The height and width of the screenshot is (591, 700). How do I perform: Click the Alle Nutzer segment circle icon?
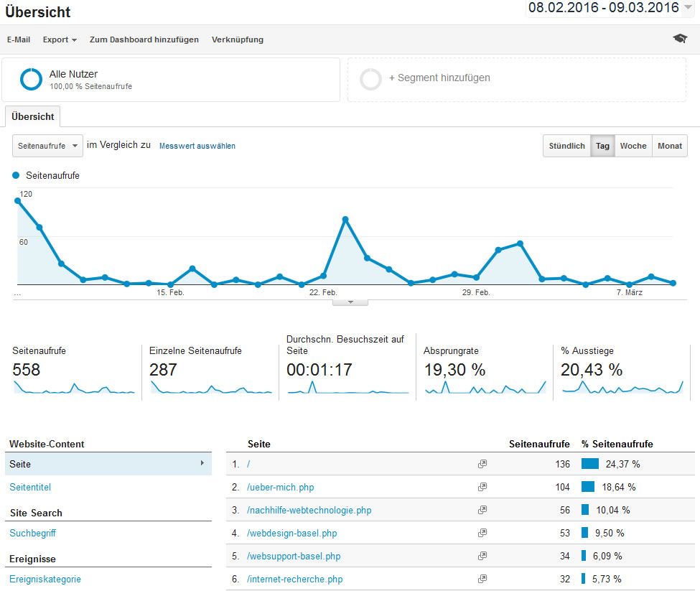click(32, 79)
